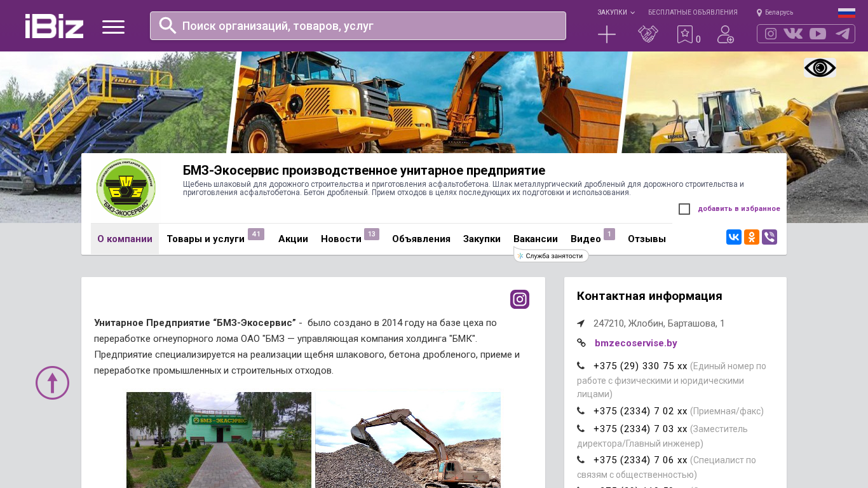Open the Закупки company tab
868x488 pixels.
[482, 239]
